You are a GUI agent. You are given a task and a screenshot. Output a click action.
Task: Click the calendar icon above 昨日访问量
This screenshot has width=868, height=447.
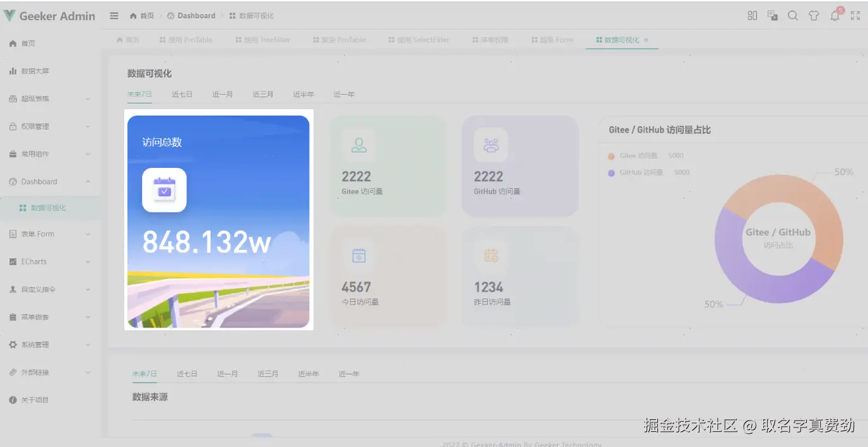[491, 256]
